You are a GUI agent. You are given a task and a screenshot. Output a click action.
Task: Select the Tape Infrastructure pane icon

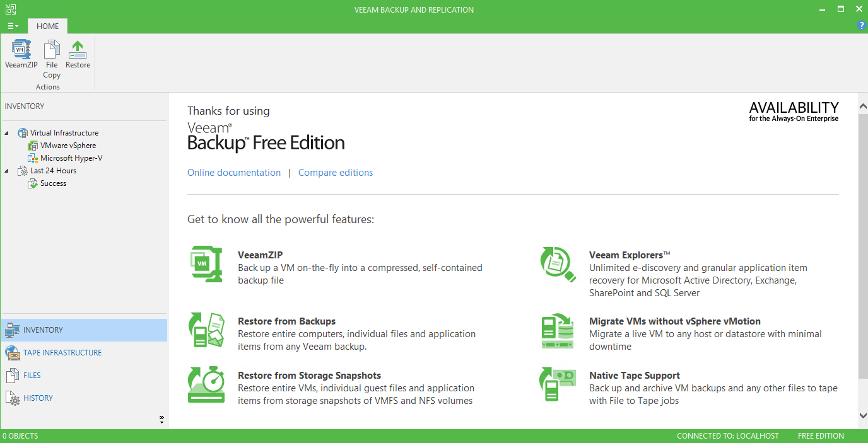[13, 353]
